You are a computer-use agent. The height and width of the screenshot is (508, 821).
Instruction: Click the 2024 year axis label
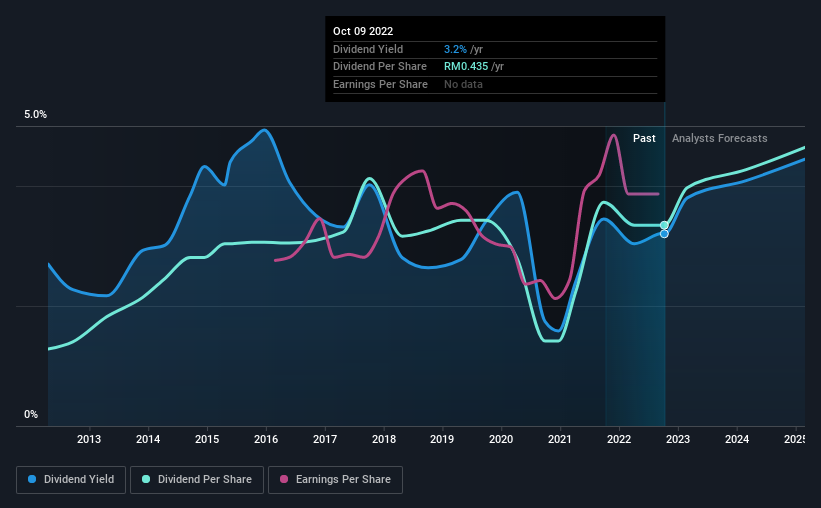click(737, 439)
